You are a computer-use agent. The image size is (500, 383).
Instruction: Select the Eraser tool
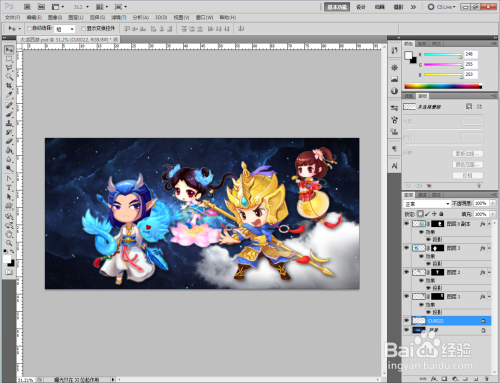coord(9,141)
